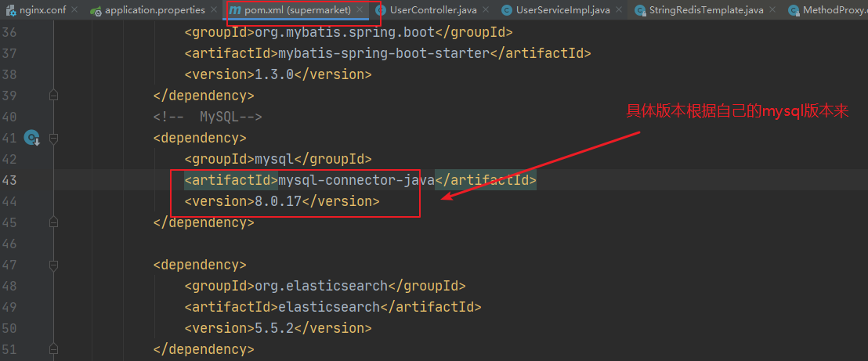This screenshot has width=868, height=361.
Task: Click the mysql-connector-java artifactId text
Action: pos(356,180)
